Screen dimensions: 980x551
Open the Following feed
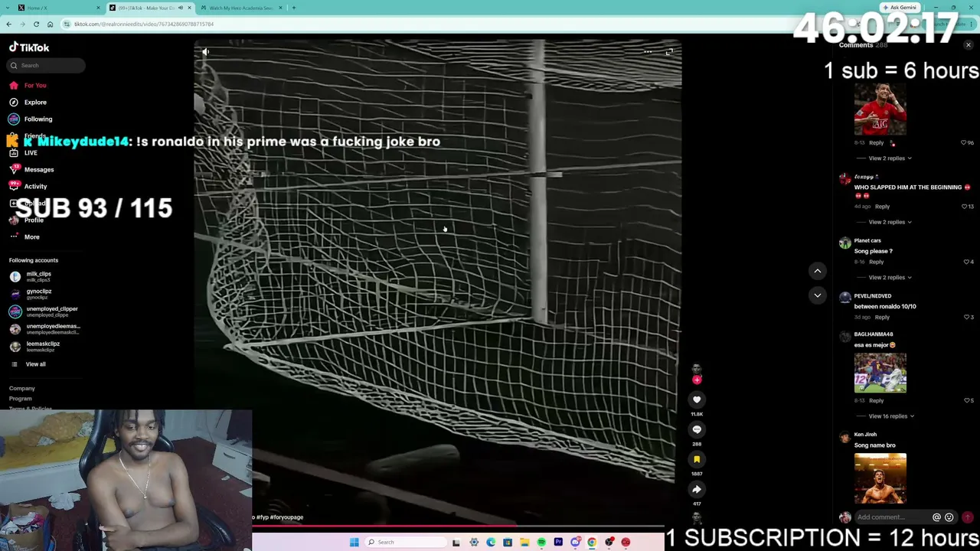tap(31, 119)
